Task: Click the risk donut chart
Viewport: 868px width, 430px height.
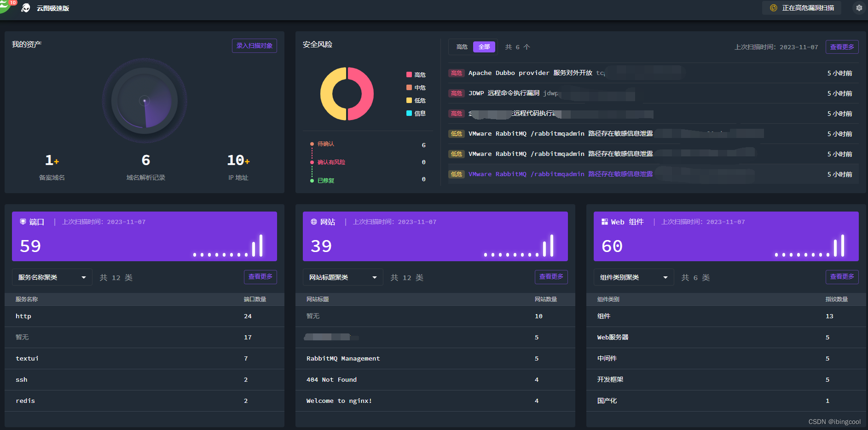Action: coord(347,94)
